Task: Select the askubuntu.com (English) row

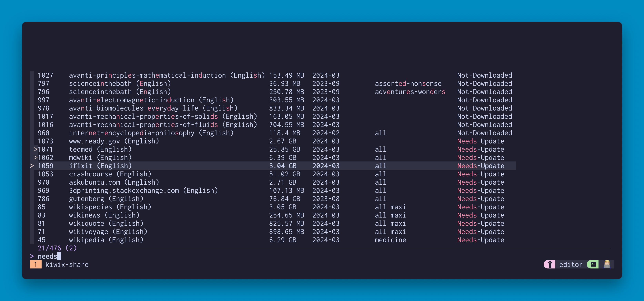Action: 273,182
